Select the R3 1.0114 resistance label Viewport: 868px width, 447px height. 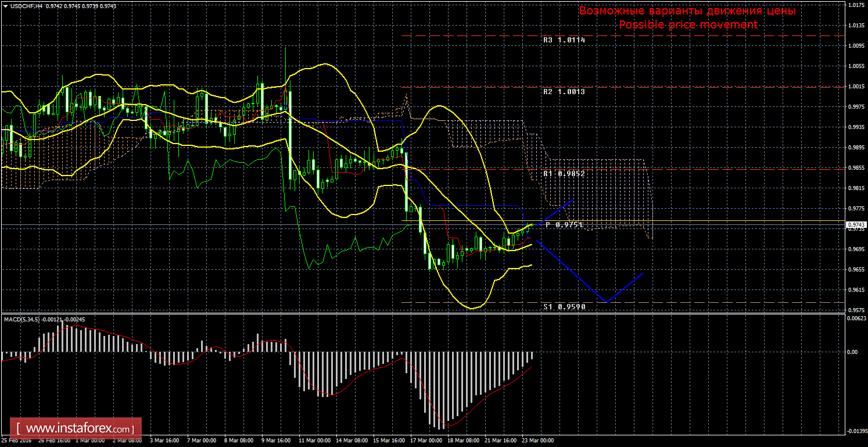[x=564, y=40]
